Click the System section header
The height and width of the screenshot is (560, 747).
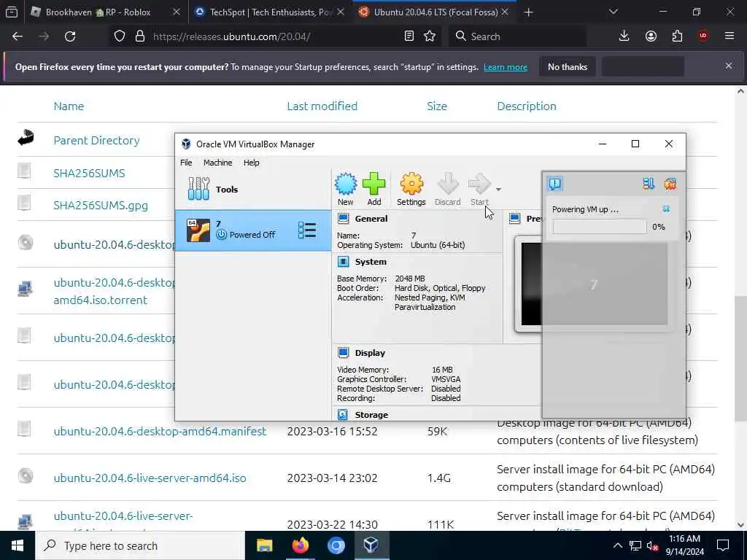[371, 262]
